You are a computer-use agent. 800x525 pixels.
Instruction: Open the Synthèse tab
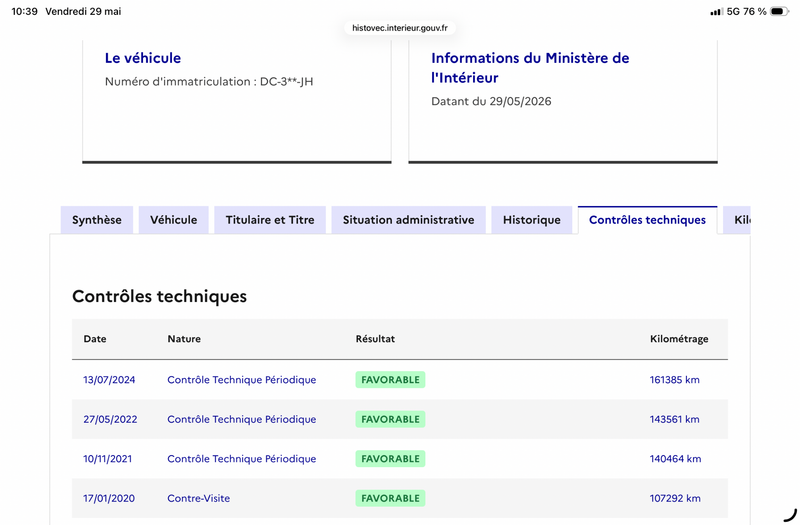tap(97, 220)
